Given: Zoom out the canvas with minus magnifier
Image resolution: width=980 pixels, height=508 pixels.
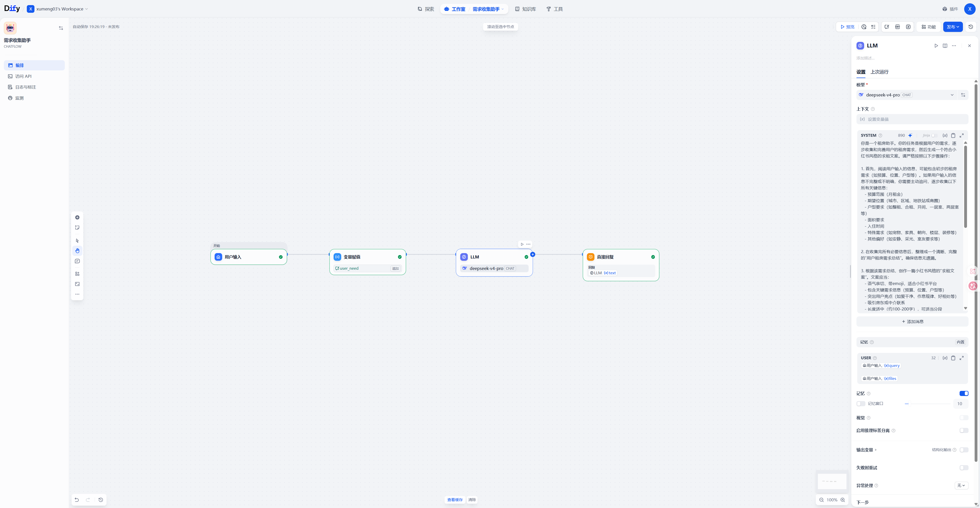Looking at the screenshot, I should pyautogui.click(x=821, y=500).
